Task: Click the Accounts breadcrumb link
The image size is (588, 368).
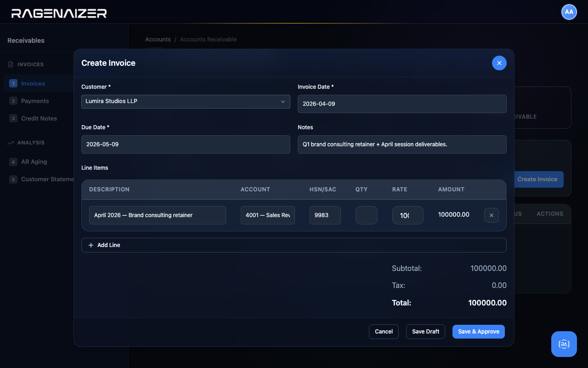Action: click(x=158, y=40)
